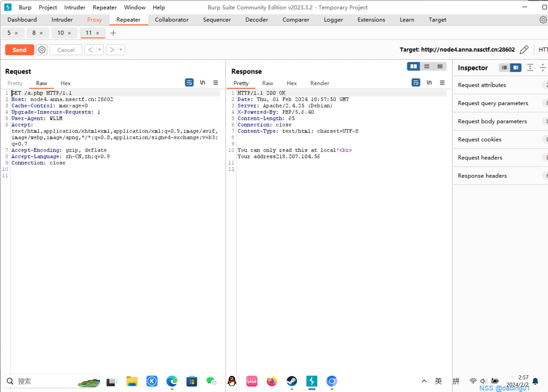The image size is (548, 392).
Task: Toggle non-printable characters in Request panel
Action: [x=203, y=82]
